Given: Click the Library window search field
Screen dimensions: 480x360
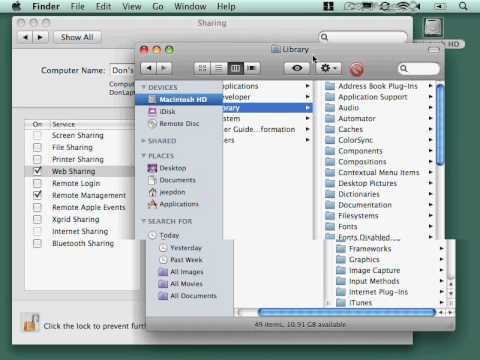Looking at the screenshot, I should [x=419, y=69].
